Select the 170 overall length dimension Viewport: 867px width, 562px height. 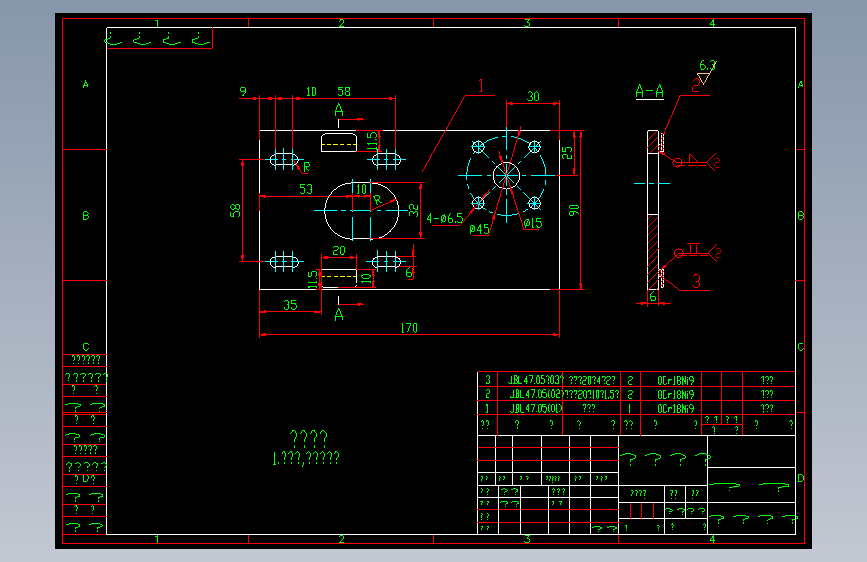(x=409, y=327)
